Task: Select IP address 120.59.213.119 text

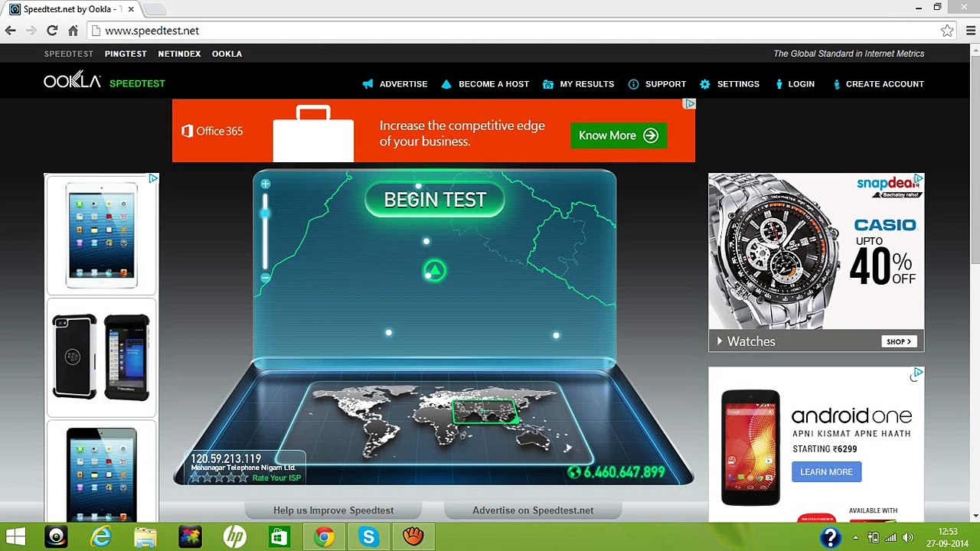Action: (226, 459)
